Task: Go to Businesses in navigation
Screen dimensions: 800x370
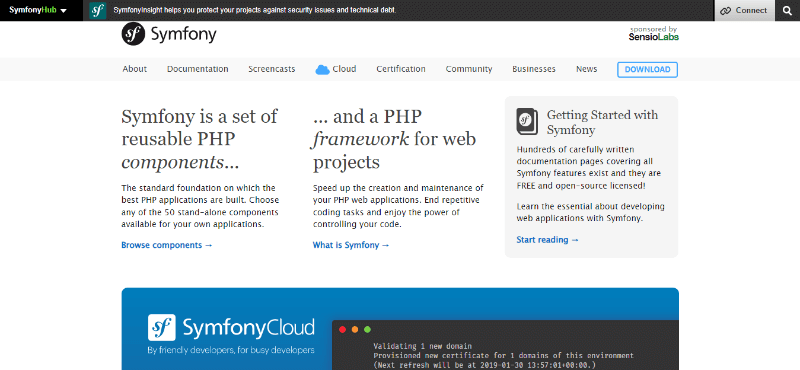Action: pyautogui.click(x=534, y=69)
